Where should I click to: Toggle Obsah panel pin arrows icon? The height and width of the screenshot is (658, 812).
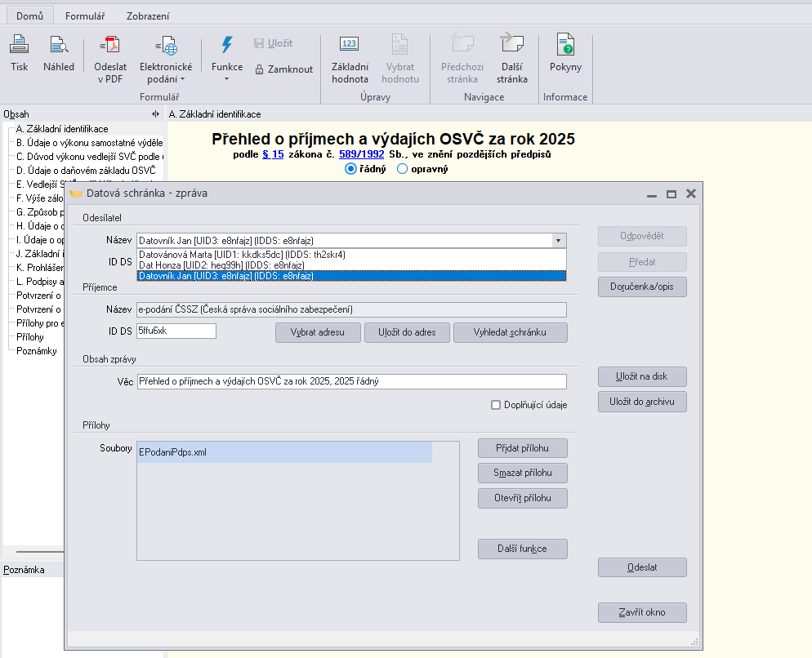(x=155, y=114)
